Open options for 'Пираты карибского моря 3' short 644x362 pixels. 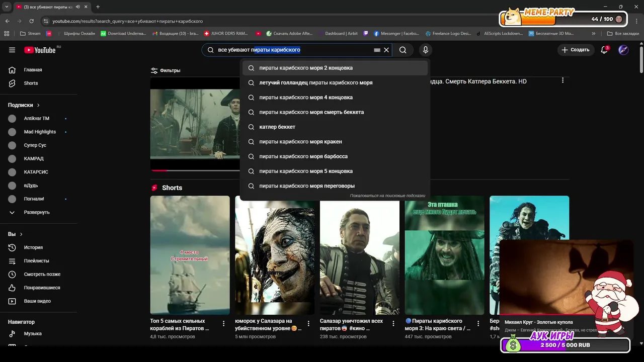click(x=478, y=324)
